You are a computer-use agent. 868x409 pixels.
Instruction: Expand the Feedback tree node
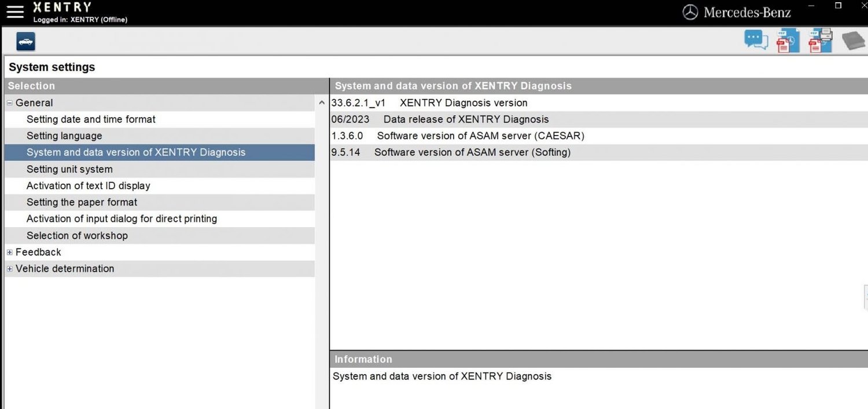pos(10,253)
